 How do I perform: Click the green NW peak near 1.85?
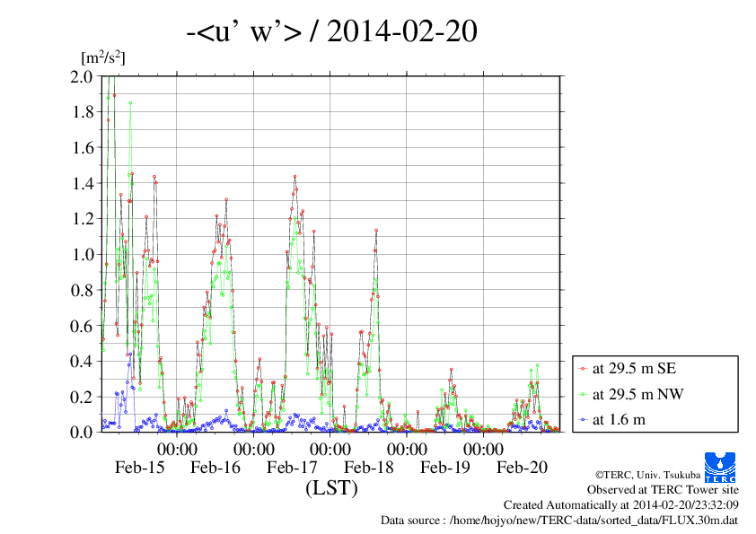(130, 102)
